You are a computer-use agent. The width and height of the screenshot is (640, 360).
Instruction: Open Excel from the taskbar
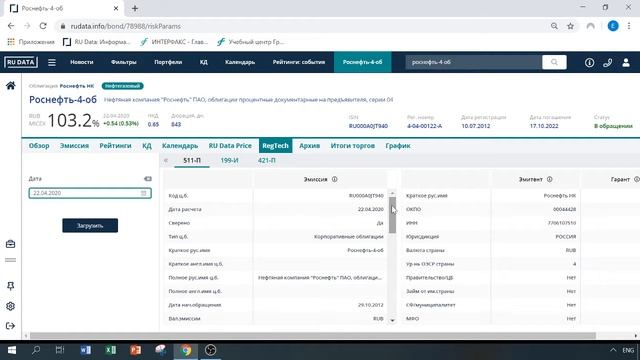[x=111, y=350]
